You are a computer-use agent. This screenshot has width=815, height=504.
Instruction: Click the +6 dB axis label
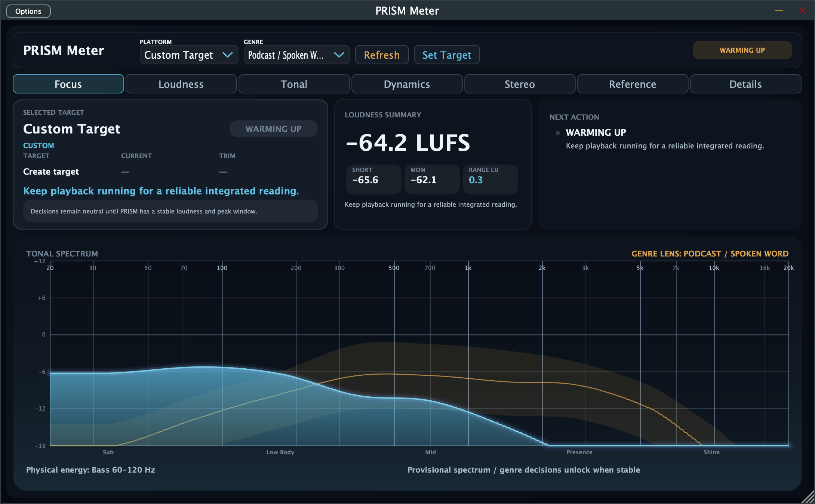pyautogui.click(x=41, y=298)
